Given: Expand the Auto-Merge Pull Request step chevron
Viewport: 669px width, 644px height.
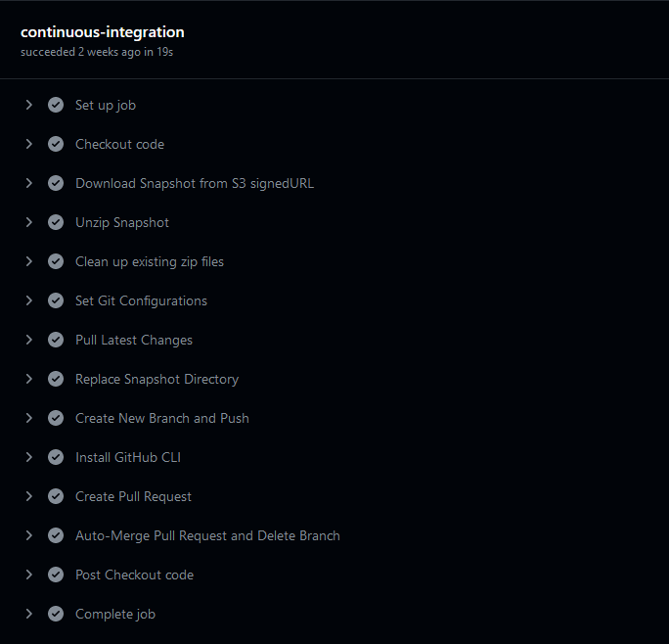Looking at the screenshot, I should (29, 535).
